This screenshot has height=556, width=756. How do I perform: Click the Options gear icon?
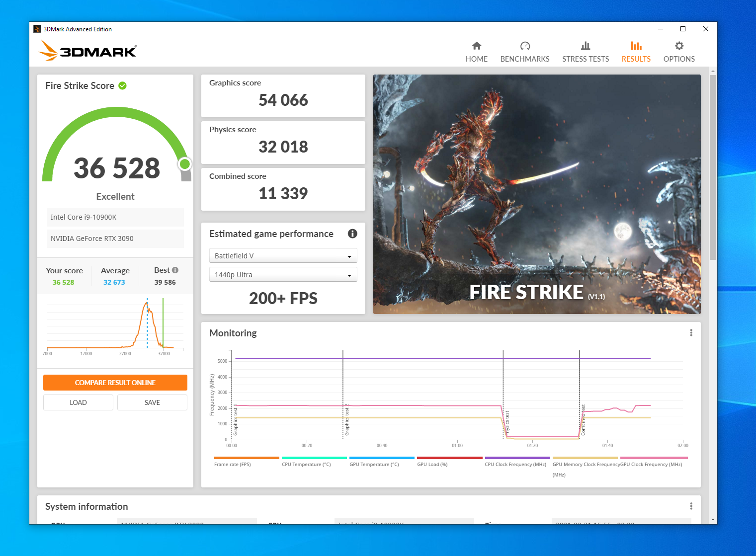point(679,46)
